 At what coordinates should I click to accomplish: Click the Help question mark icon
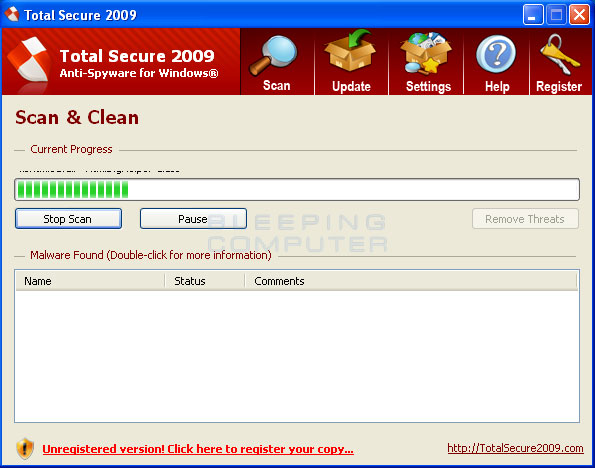click(496, 54)
